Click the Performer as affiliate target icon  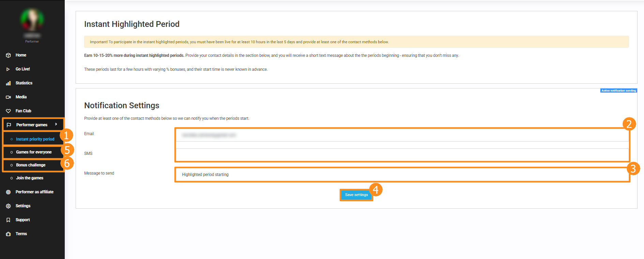(x=8, y=192)
